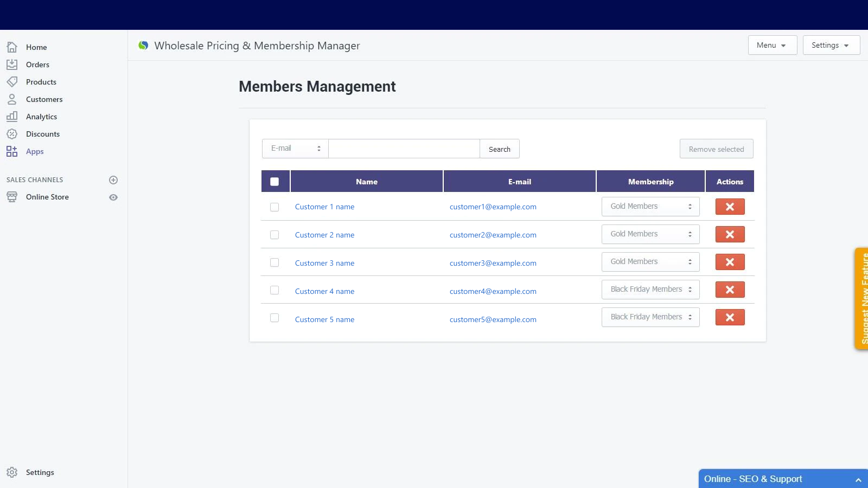Select the Customers icon
868x488 pixels.
12,99
